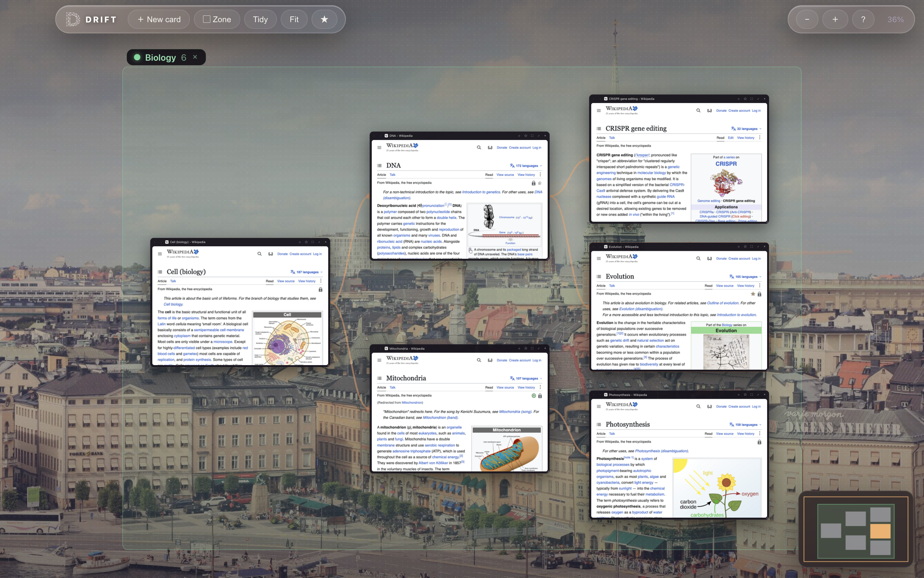Screen dimensions: 924x578
Task: Zoom out with the minus button
Action: (807, 19)
